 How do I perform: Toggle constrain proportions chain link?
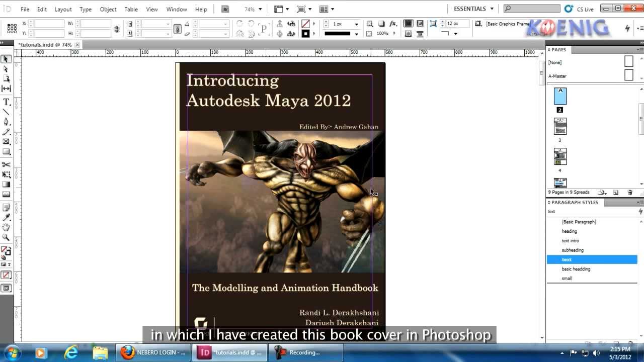point(177,29)
